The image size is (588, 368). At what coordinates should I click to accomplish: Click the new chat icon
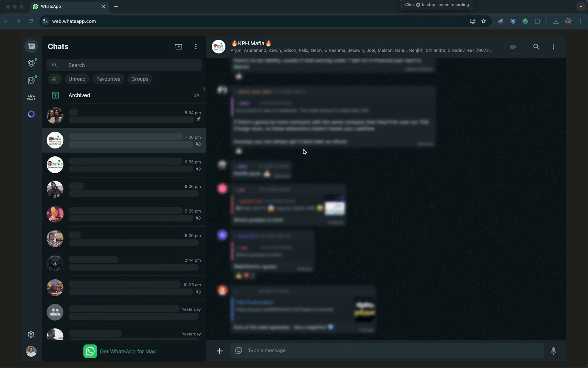tap(179, 47)
